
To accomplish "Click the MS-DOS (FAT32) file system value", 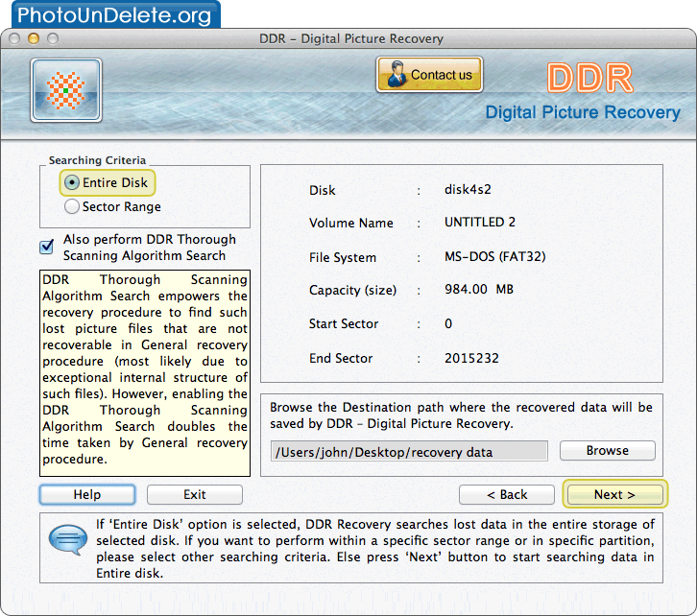I will pos(494,257).
